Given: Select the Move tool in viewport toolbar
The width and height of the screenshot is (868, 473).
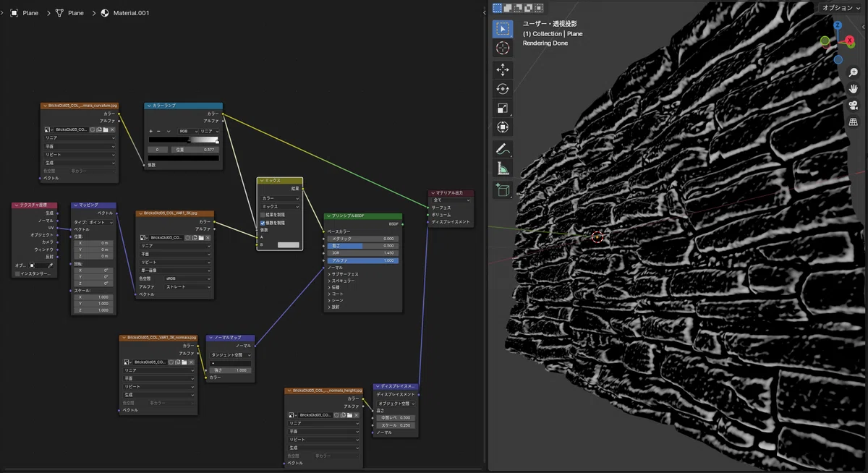Looking at the screenshot, I should click(x=503, y=69).
